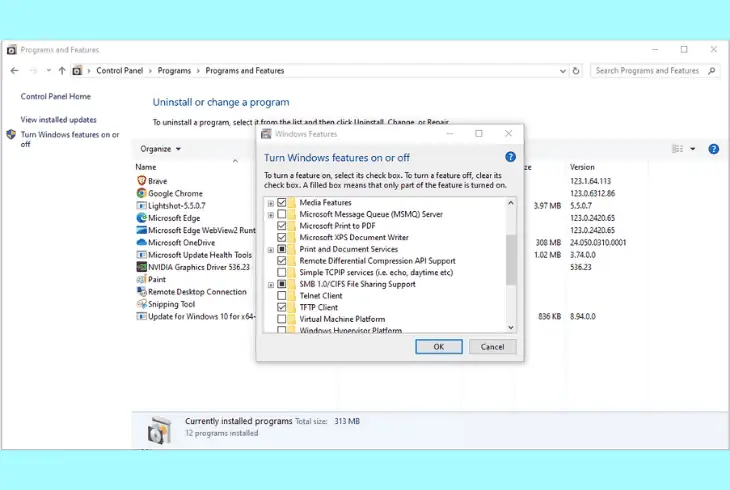
Task: Click the features list scroll up arrow
Action: 511,203
